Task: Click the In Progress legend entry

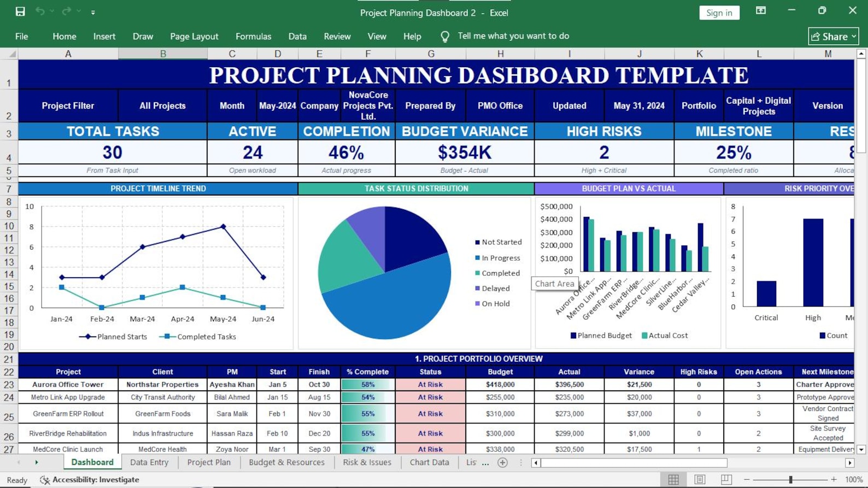Action: pyautogui.click(x=497, y=258)
